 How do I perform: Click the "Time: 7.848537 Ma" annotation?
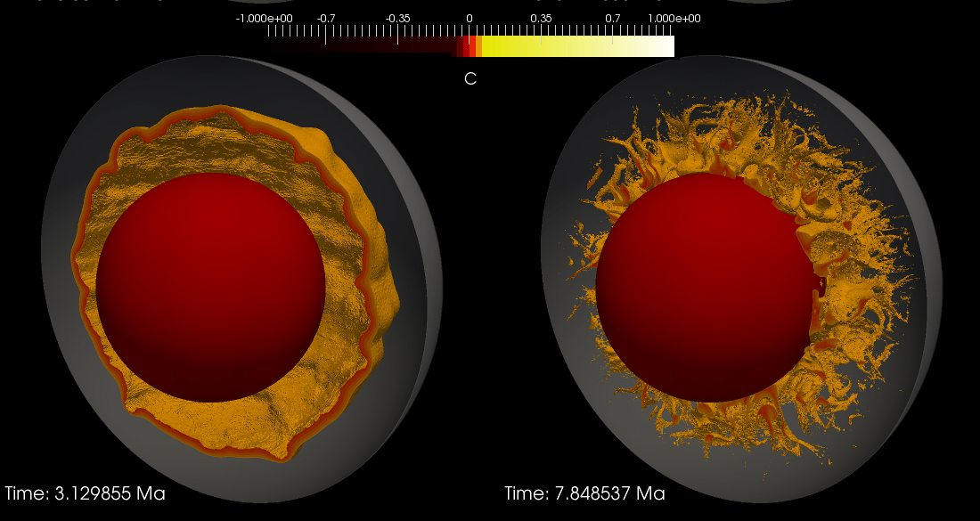point(585,493)
